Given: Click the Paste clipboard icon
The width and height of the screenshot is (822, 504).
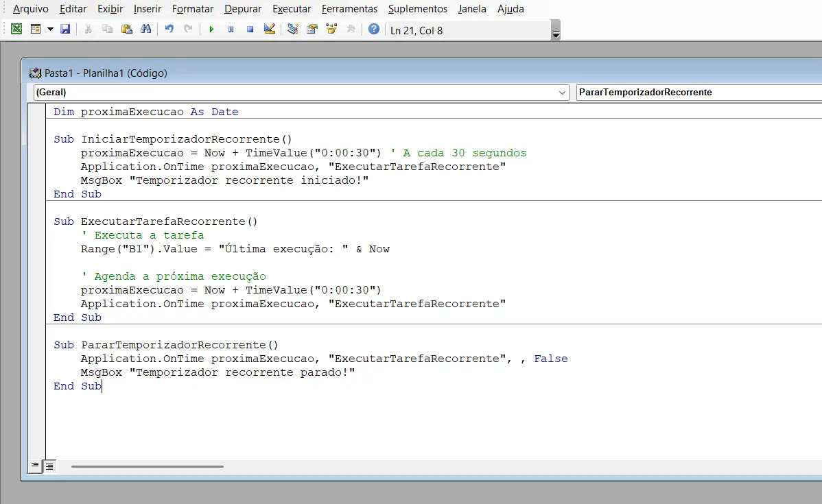Looking at the screenshot, I should click(x=126, y=29).
